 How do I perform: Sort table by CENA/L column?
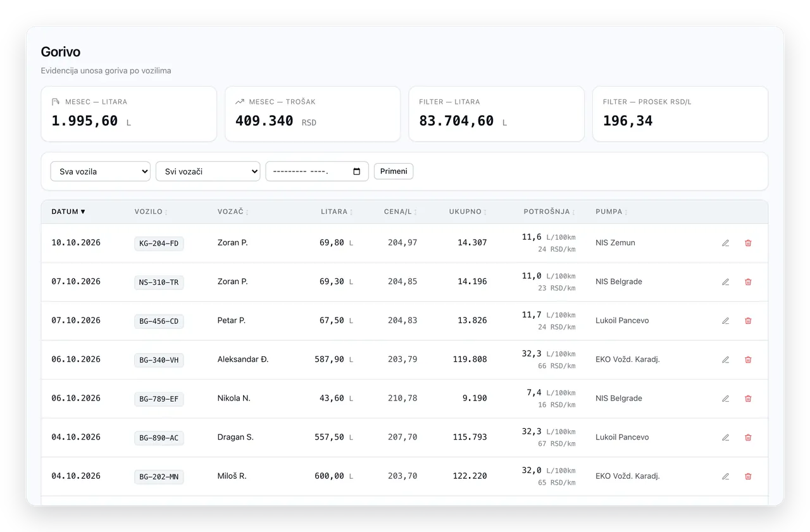pos(401,212)
